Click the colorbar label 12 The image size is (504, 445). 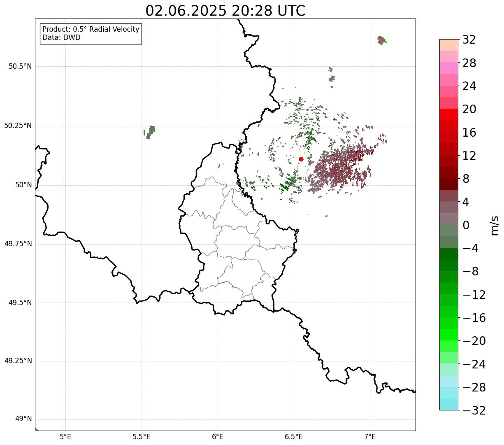[x=469, y=156]
